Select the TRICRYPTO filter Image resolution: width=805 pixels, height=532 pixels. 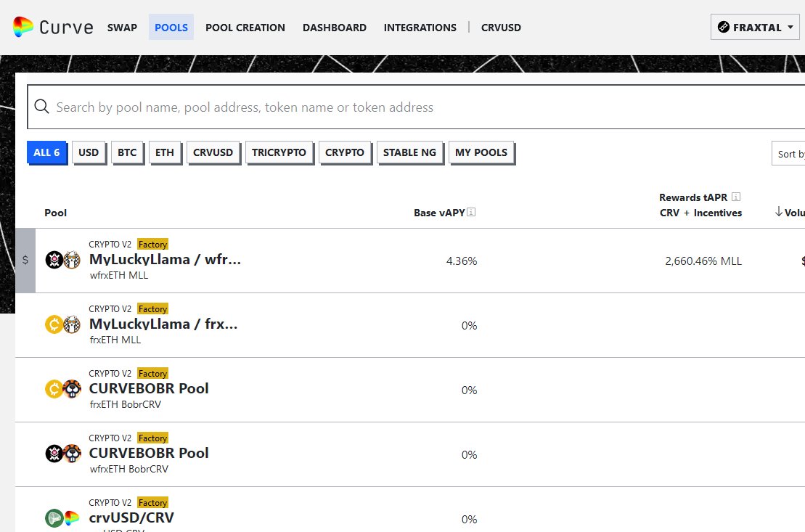point(279,152)
